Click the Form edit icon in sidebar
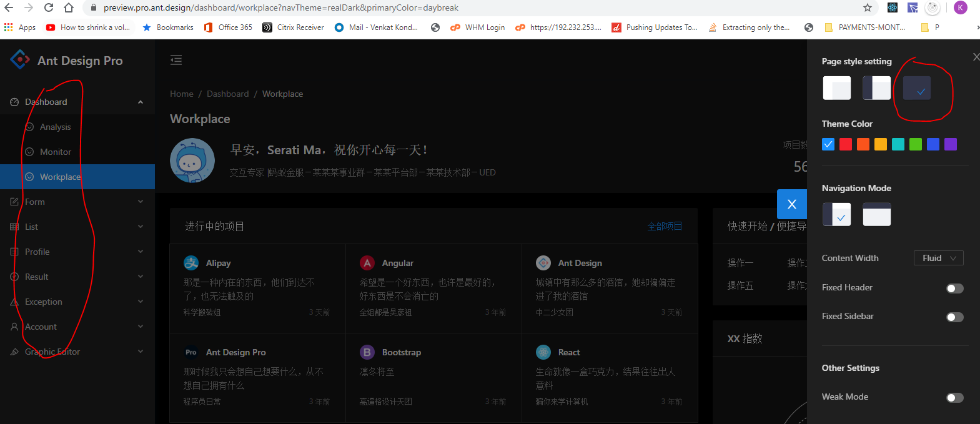 14,202
